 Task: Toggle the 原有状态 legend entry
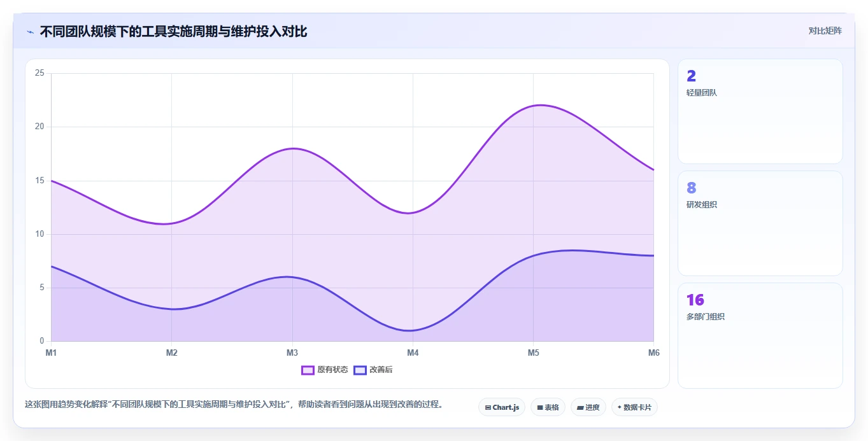[x=325, y=370]
